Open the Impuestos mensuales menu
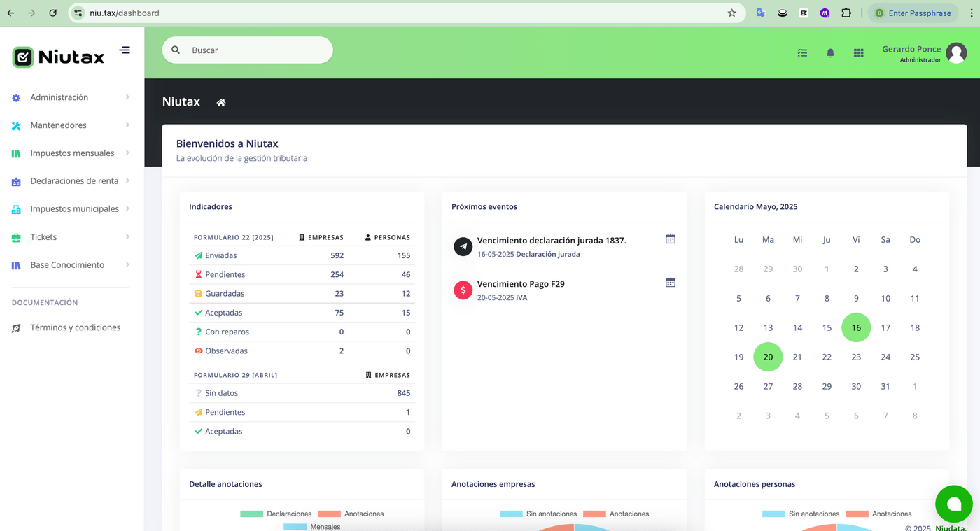Image resolution: width=980 pixels, height=531 pixels. click(x=71, y=153)
